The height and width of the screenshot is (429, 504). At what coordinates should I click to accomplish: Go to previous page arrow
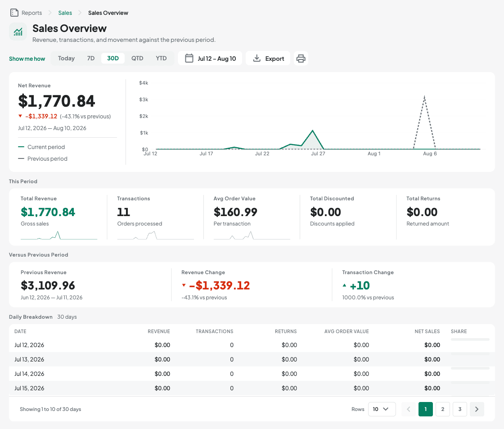point(409,409)
